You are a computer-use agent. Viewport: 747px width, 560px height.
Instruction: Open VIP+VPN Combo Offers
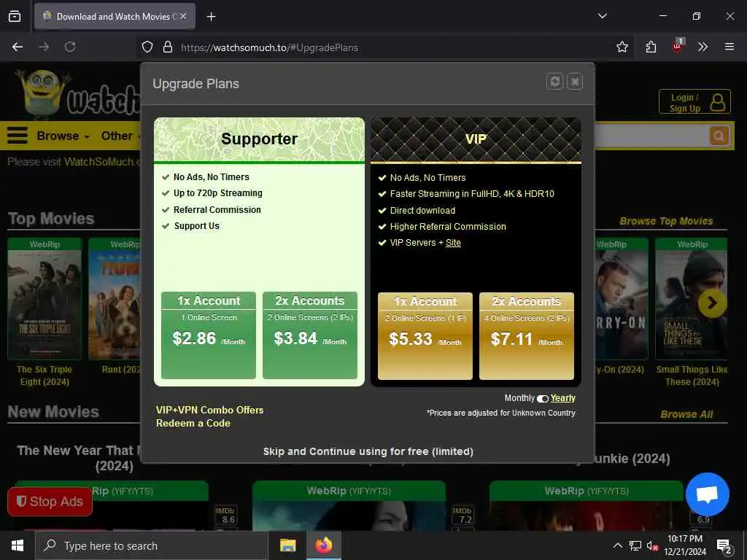point(209,410)
